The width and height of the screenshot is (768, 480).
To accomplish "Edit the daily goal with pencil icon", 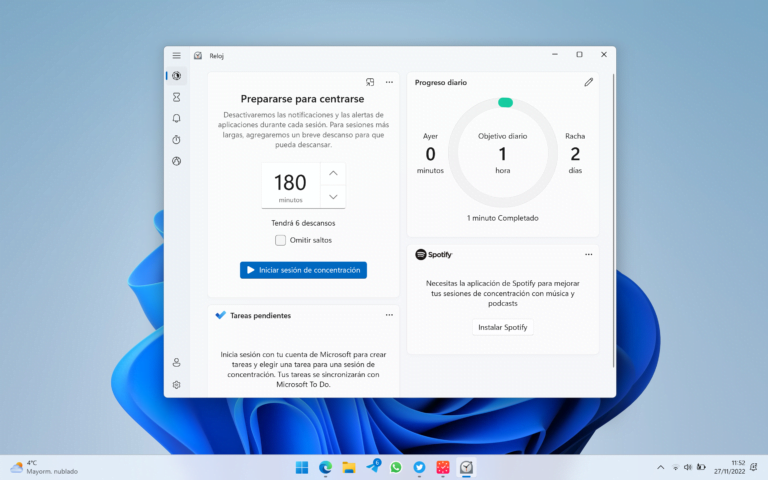I will pos(588,82).
